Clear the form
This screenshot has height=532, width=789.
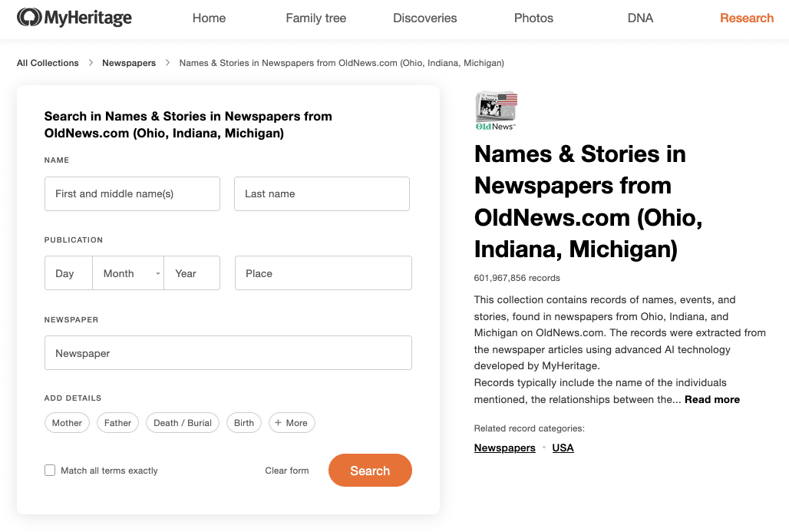pyautogui.click(x=286, y=470)
